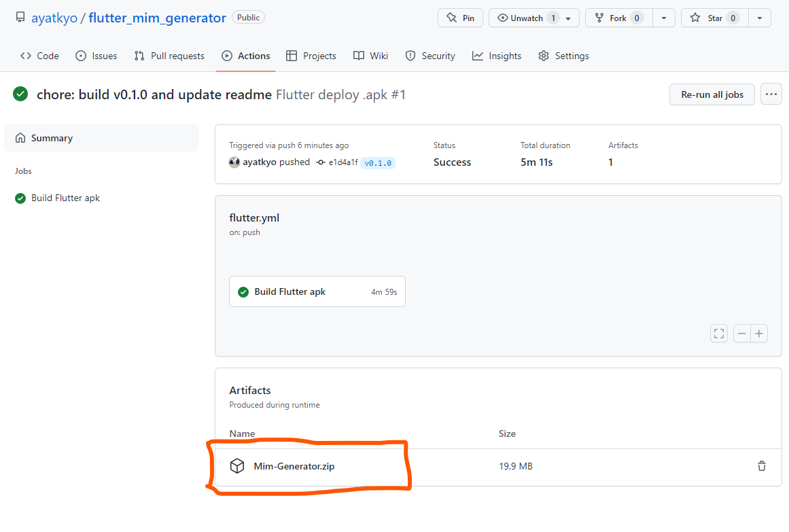Click the repository book icon
This screenshot has height=532, width=789.
click(x=20, y=18)
